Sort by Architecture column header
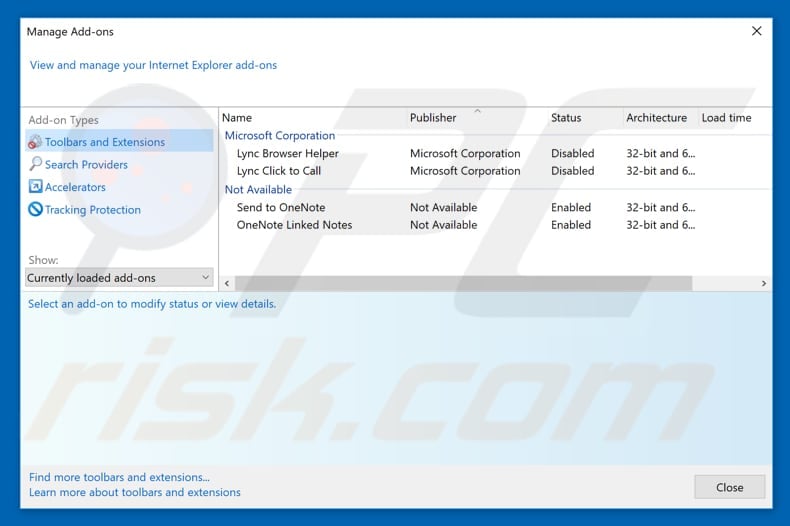The width and height of the screenshot is (790, 526). point(656,117)
